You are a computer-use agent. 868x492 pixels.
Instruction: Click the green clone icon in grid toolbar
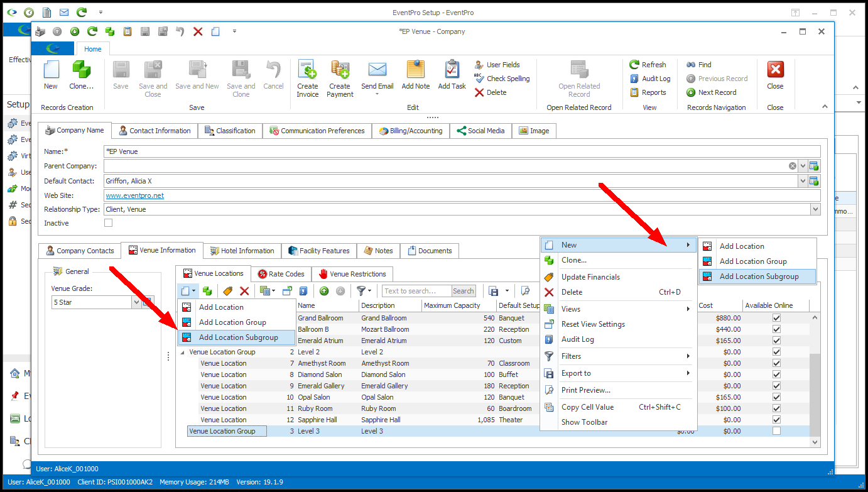tap(207, 291)
